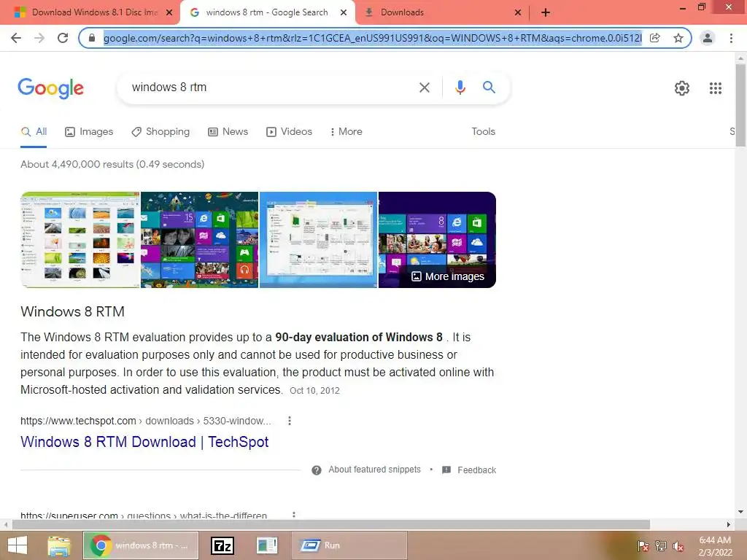Open the first file explorer thumbnail image
Screen dimensions: 747x560
click(x=80, y=240)
